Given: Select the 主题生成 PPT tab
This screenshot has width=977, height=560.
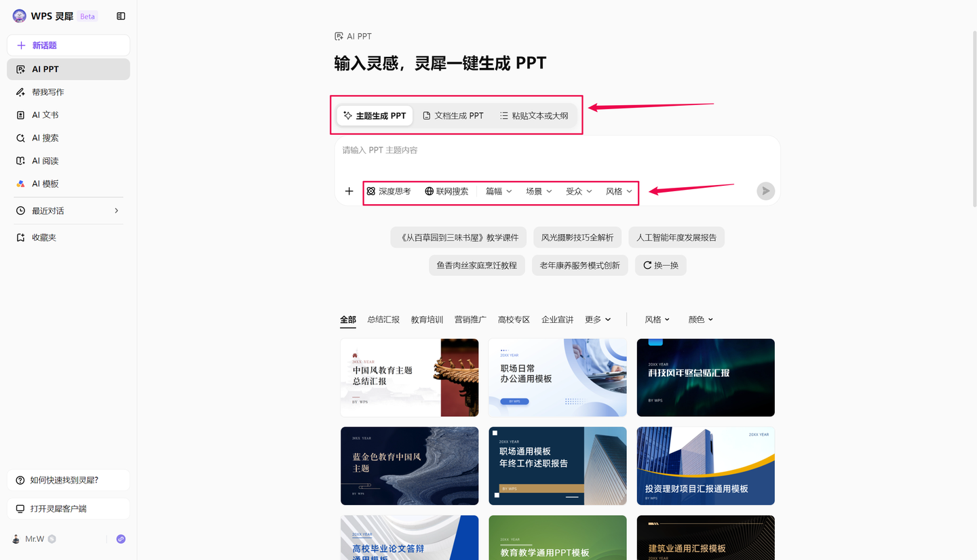Looking at the screenshot, I should pyautogui.click(x=375, y=116).
